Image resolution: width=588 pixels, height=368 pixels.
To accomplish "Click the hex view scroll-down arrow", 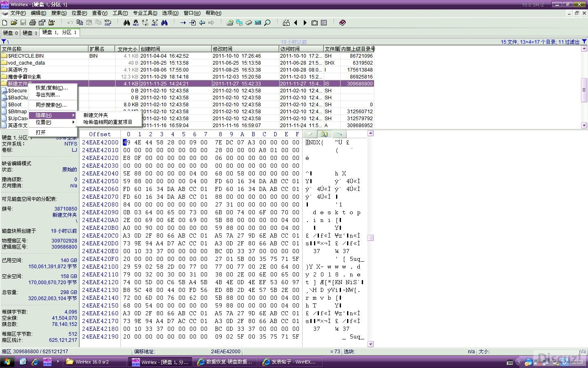I will pyautogui.click(x=371, y=344).
